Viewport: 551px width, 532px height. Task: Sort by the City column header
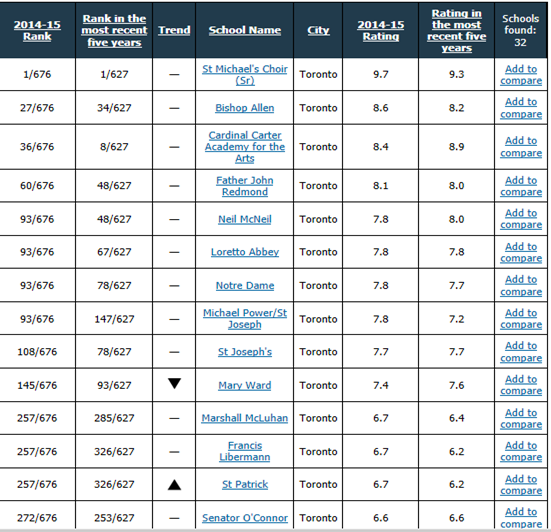tap(318, 30)
